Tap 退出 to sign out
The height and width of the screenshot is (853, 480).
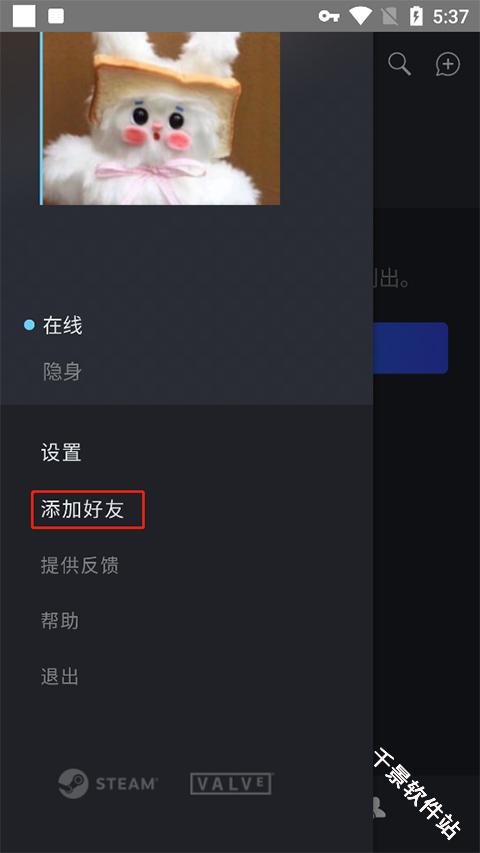(60, 677)
